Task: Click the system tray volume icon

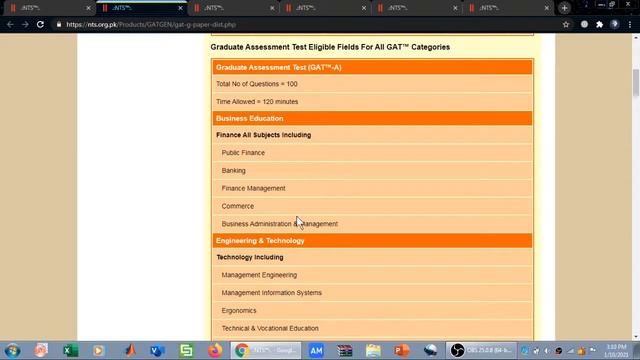Action: 547,351
